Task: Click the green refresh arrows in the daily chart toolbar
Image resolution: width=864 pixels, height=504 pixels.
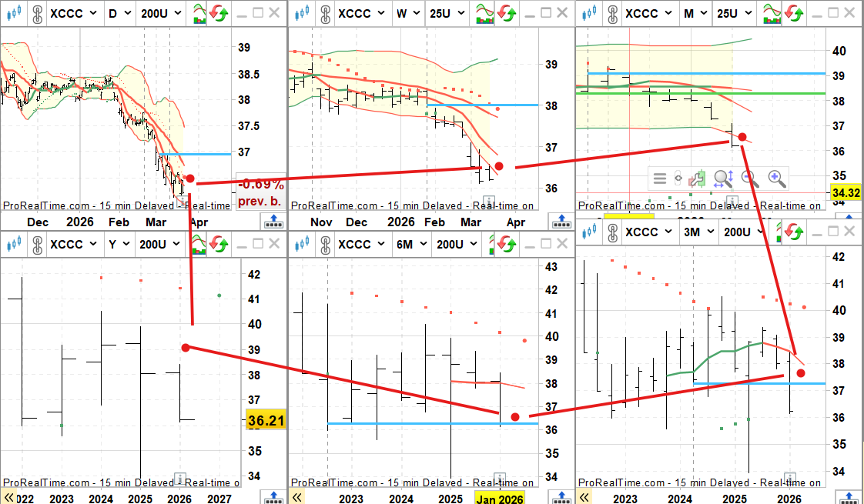Action: click(x=220, y=13)
